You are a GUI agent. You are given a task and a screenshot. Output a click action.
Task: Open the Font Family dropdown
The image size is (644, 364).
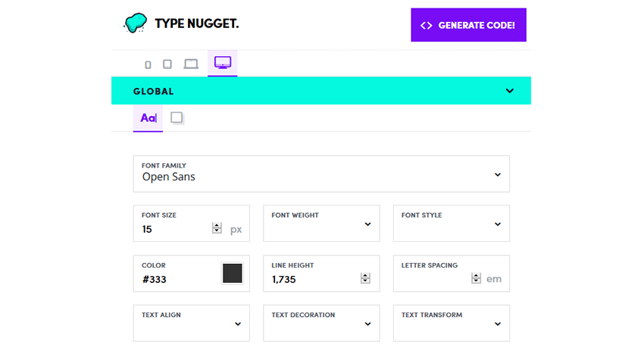(x=321, y=174)
